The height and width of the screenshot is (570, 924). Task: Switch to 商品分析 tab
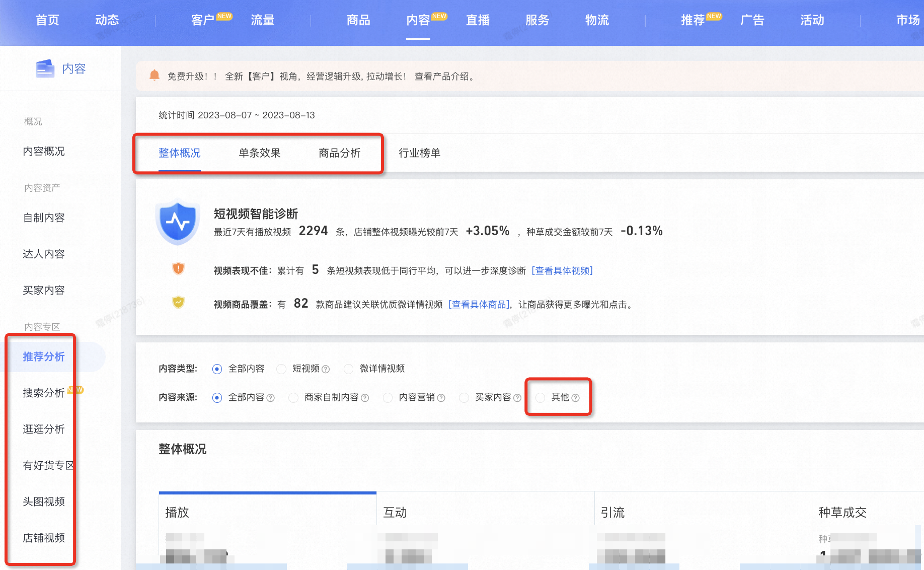(x=340, y=153)
